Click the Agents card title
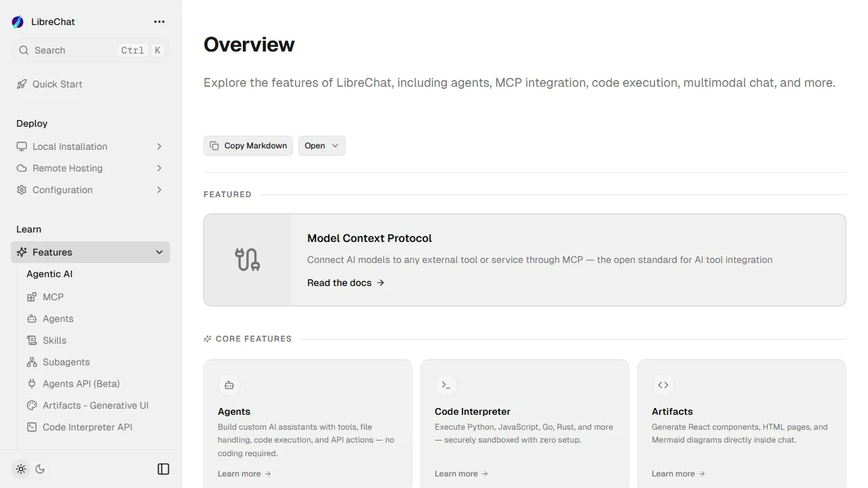Screen dimensions: 868x488 tap(234, 411)
